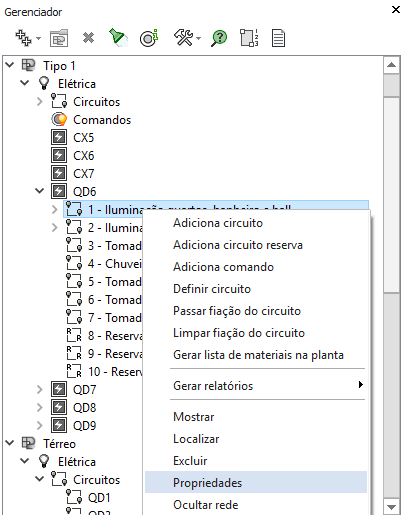Click the scrollbar down arrow
This screenshot has width=404, height=516.
point(391,507)
